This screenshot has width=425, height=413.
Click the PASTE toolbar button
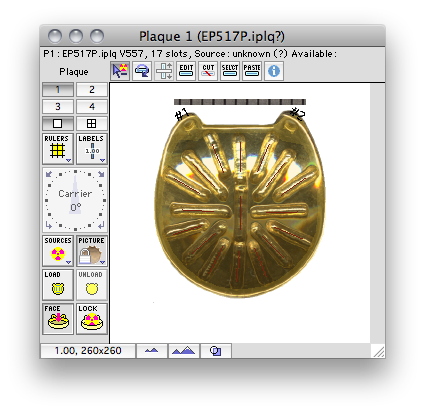pyautogui.click(x=252, y=71)
